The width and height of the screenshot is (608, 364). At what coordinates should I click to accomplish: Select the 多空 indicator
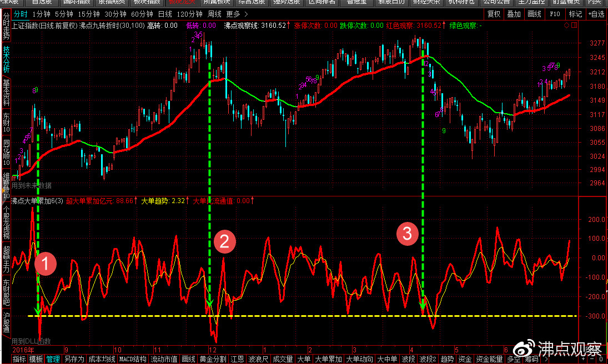[514, 360]
